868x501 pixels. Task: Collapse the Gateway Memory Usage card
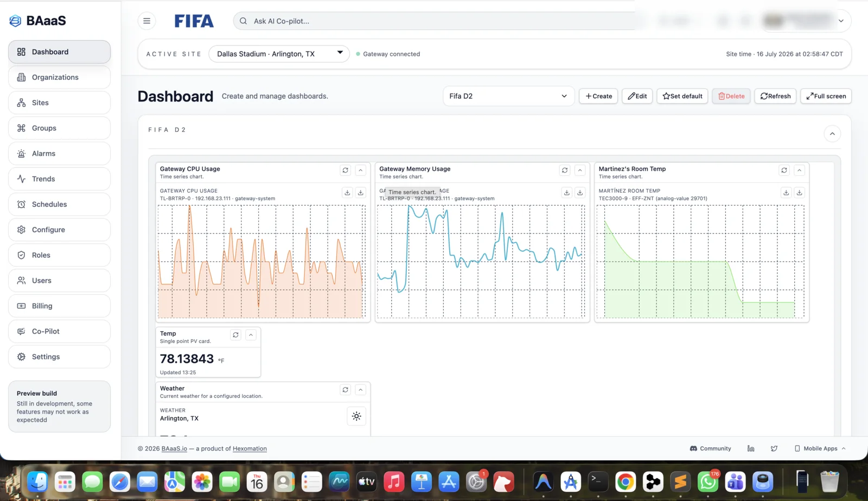(580, 170)
